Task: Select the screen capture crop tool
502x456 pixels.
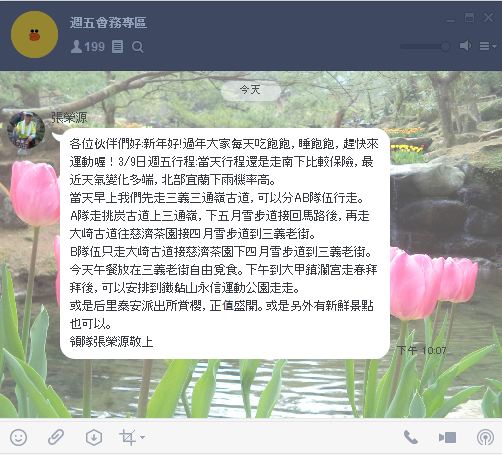Action: 128,437
